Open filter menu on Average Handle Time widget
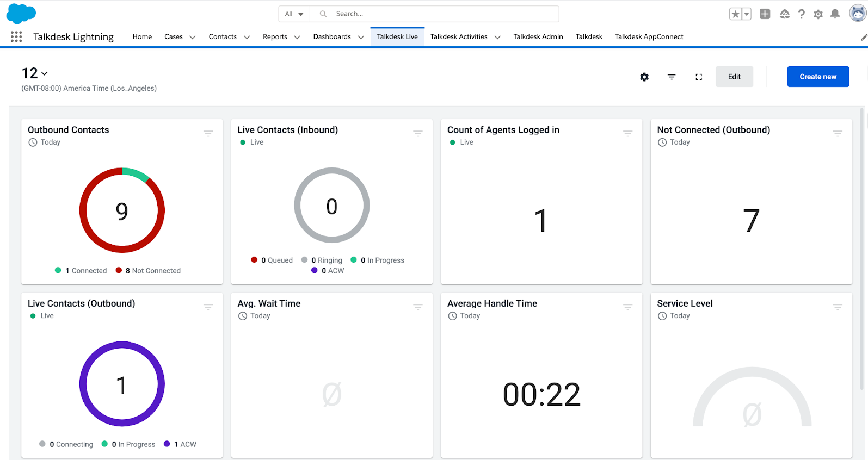Viewport: 868px width, 460px height. 628,307
